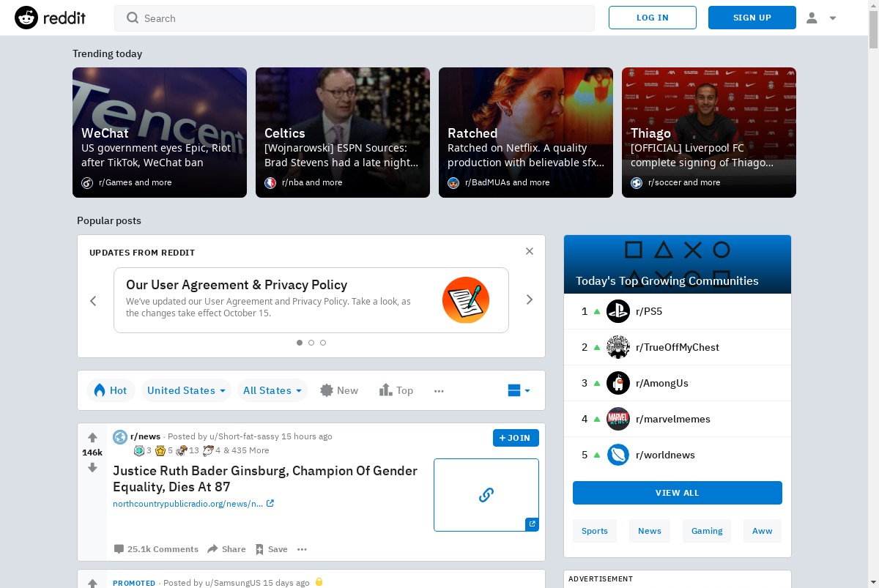This screenshot has width=879, height=588.
Task: Upvote the promoted SamsungUS post
Action: (92, 584)
